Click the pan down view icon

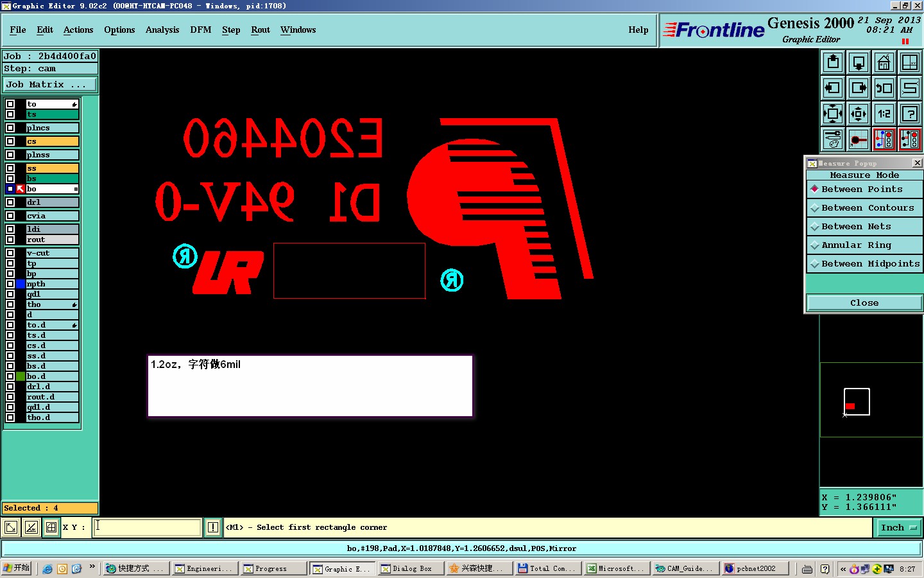pyautogui.click(x=859, y=62)
